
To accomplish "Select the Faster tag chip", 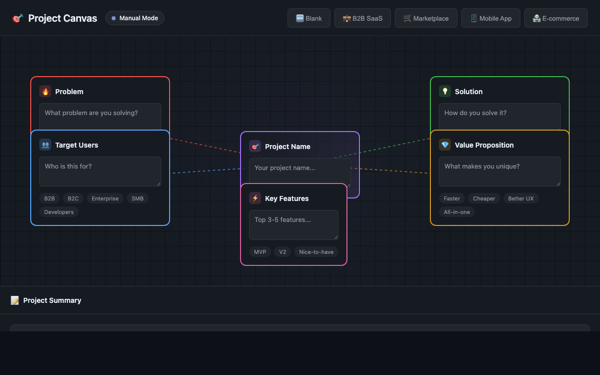I will 452,199.
